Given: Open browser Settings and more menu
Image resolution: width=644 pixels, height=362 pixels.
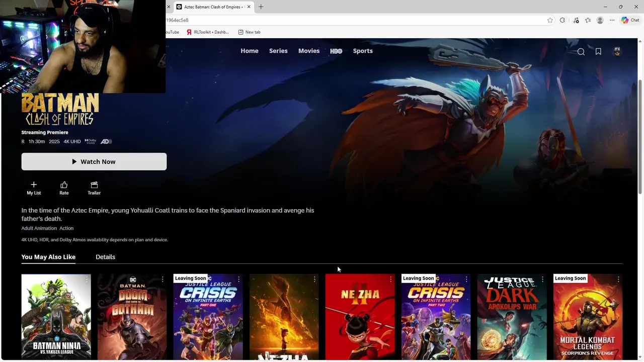Looking at the screenshot, I should pos(612,20).
